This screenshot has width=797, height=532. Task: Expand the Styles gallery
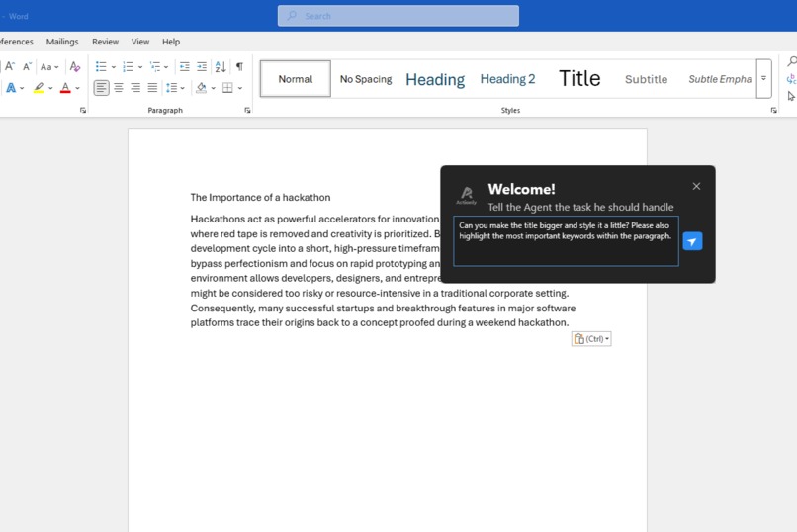click(764, 79)
